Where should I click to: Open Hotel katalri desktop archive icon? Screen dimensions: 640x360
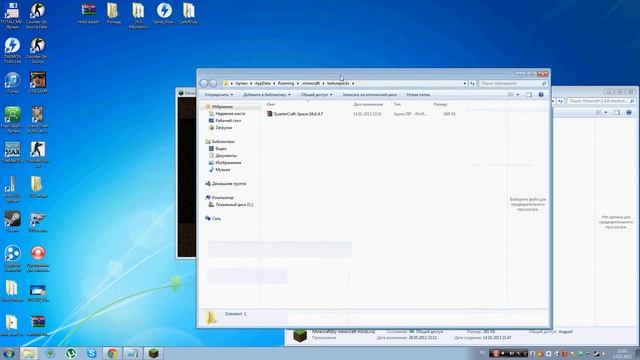tap(88, 13)
